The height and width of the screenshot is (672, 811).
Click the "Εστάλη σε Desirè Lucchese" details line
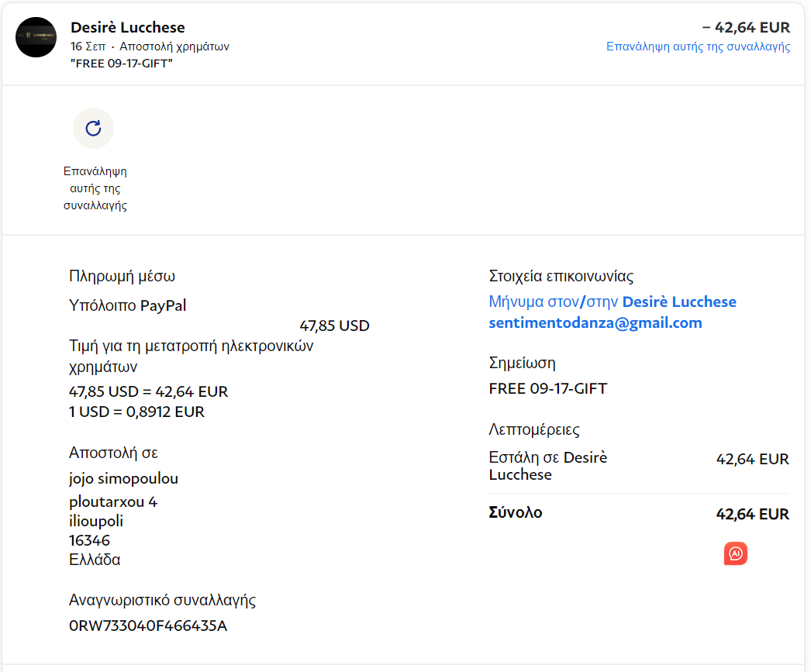pyautogui.click(x=547, y=466)
